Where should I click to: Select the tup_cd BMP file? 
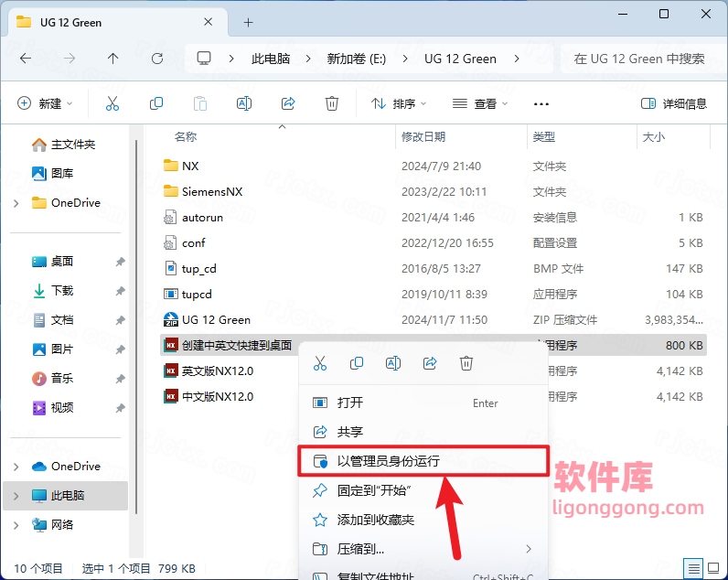point(434,268)
